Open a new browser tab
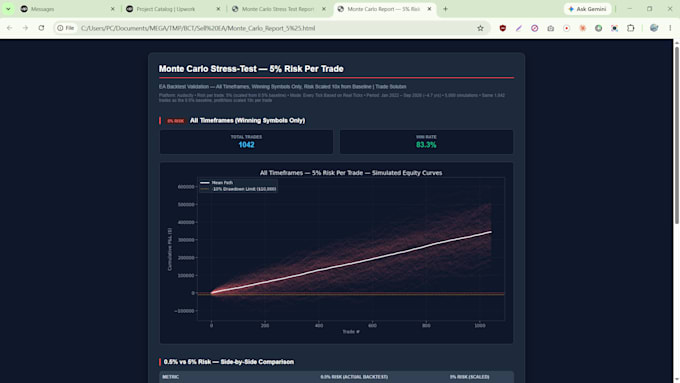The height and width of the screenshot is (383, 680). 445,9
